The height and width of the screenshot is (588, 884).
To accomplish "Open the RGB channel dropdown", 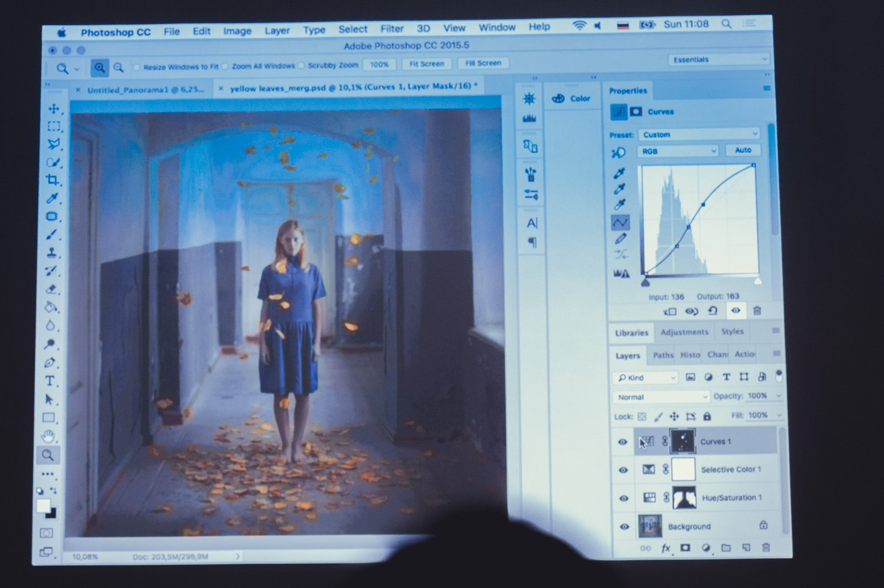I will click(678, 151).
